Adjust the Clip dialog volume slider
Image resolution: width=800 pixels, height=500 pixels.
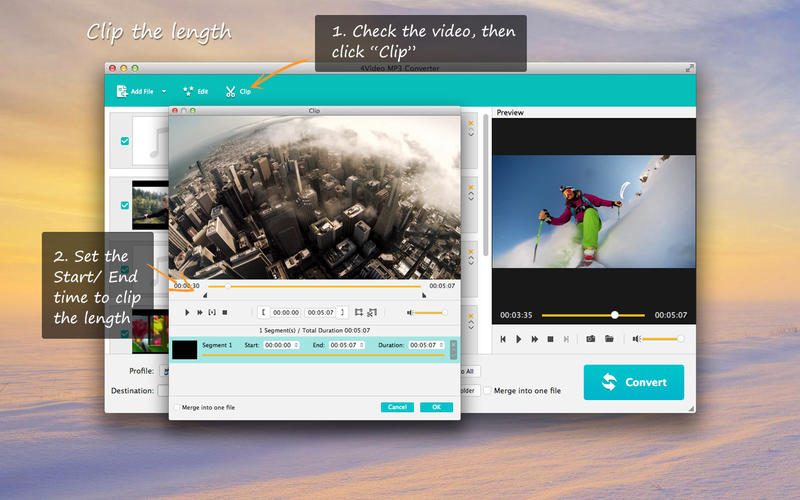tap(431, 312)
